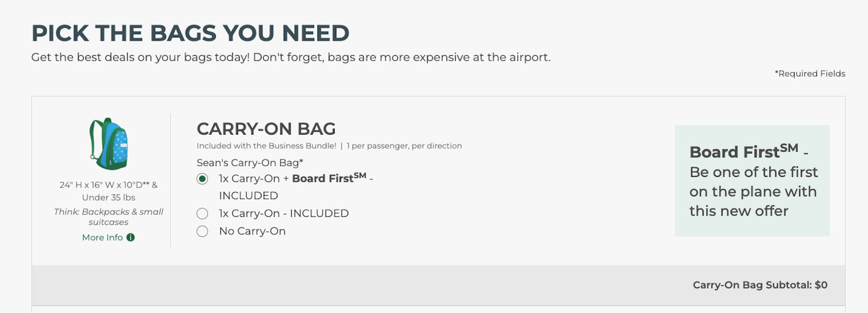This screenshot has height=313, width=868.
Task: Click the *Required Fields label
Action: click(x=810, y=73)
